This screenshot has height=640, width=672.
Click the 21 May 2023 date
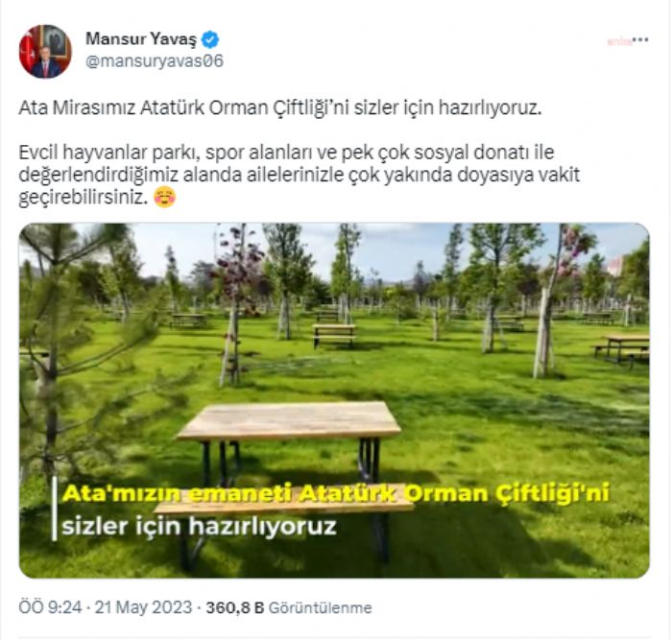[x=143, y=607]
